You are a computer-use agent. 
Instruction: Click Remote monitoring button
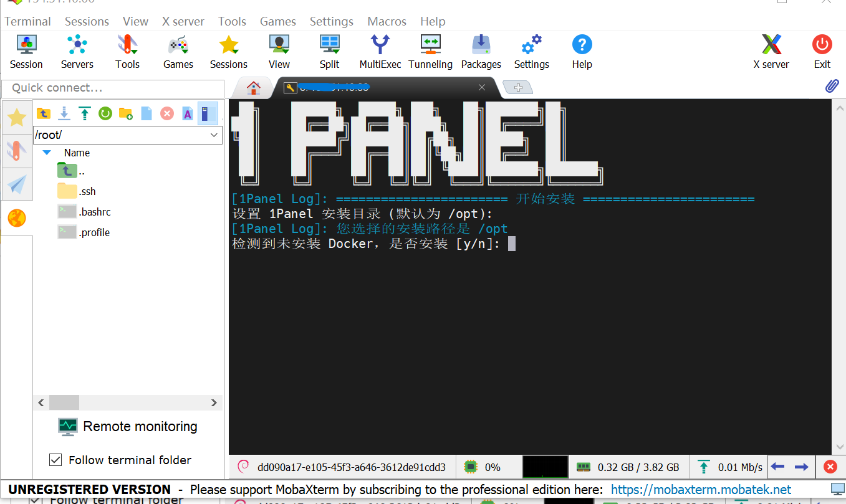tap(128, 427)
